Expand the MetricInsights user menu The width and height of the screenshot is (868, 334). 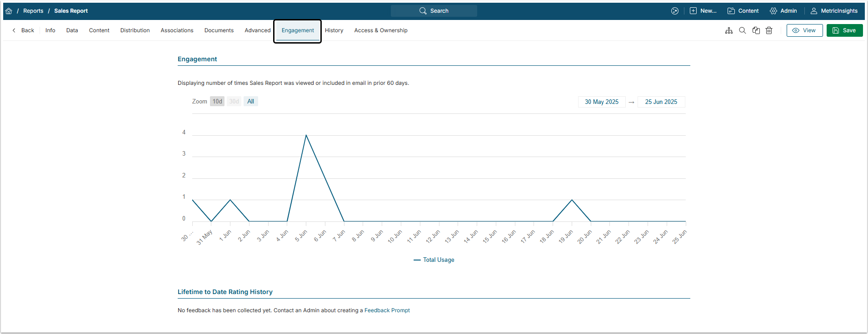pos(834,11)
